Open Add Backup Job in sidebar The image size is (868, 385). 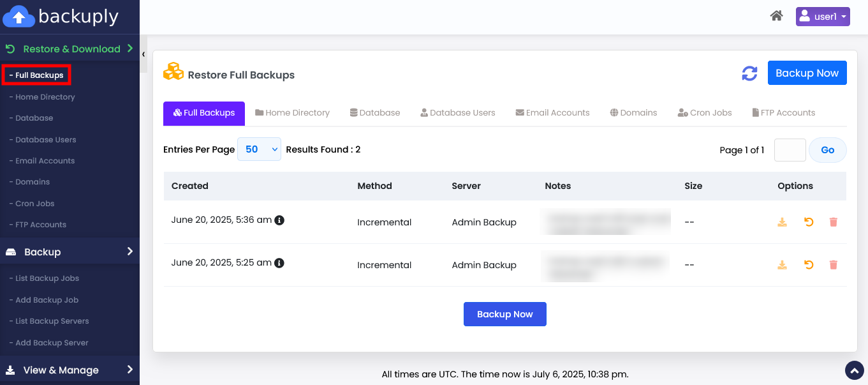[47, 300]
